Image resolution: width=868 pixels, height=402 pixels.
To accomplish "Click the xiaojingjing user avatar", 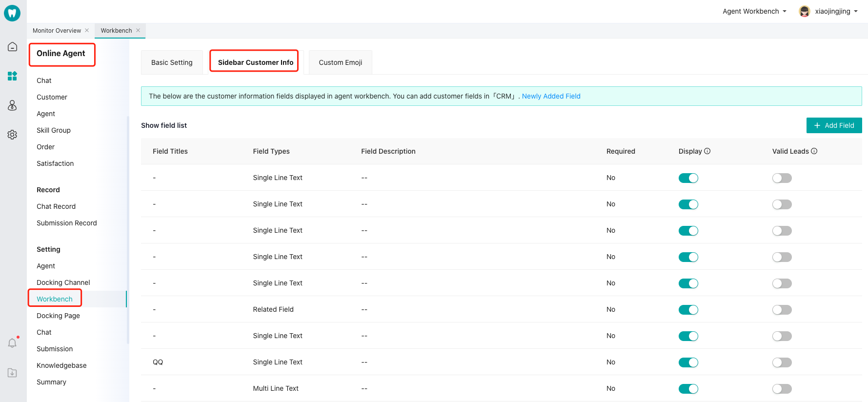I will pos(805,11).
